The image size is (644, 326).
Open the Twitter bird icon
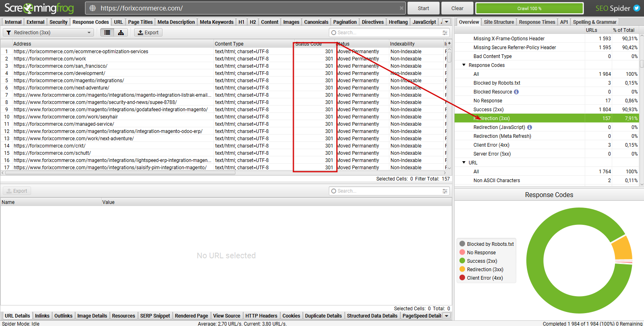(637, 8)
